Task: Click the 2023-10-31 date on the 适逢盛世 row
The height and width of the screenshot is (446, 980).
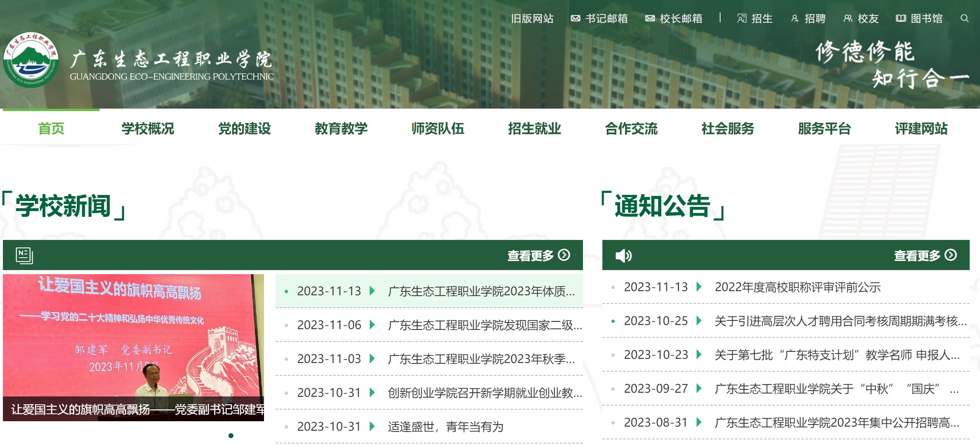Action: (329, 427)
